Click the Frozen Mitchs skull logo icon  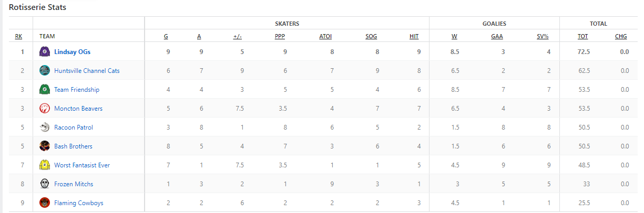click(45, 184)
